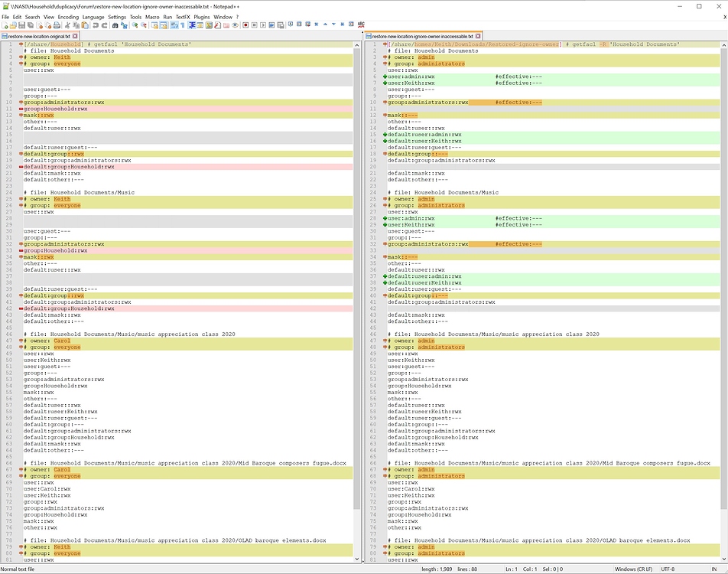Click the Cut scissors icon
This screenshot has width=728, height=574.
click(67, 25)
